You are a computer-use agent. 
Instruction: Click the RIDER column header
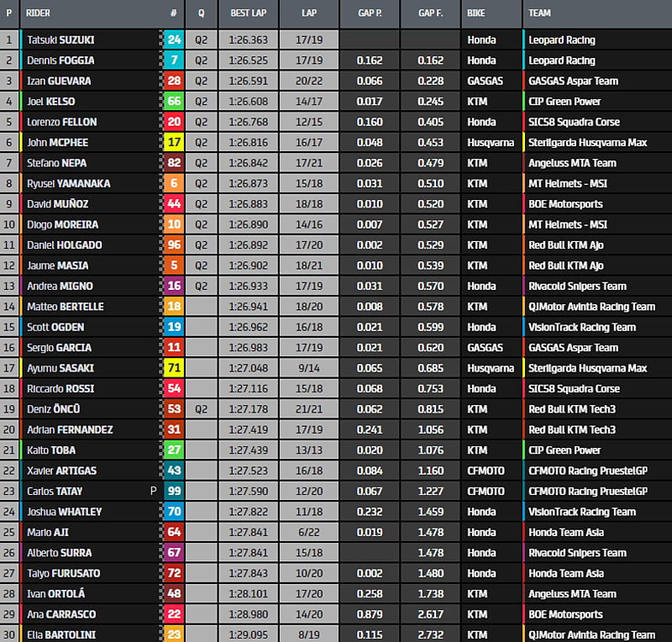(39, 13)
